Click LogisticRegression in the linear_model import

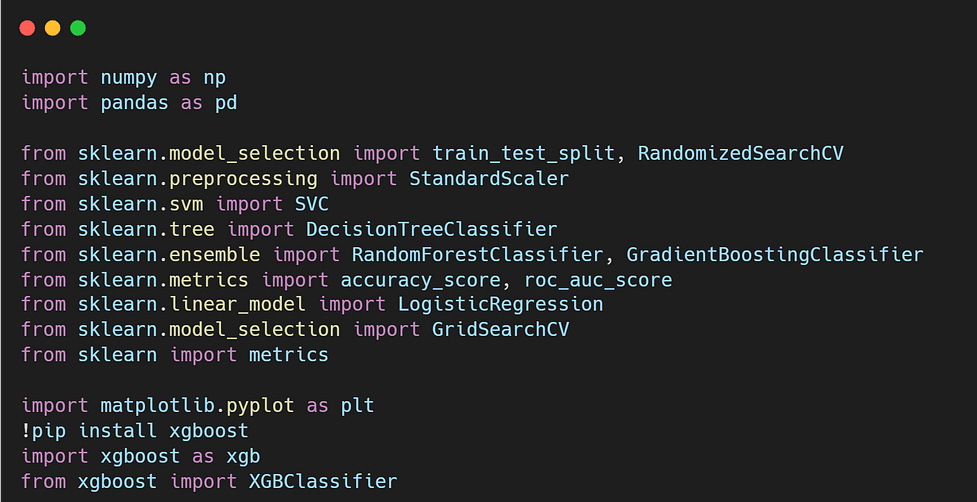pos(500,305)
